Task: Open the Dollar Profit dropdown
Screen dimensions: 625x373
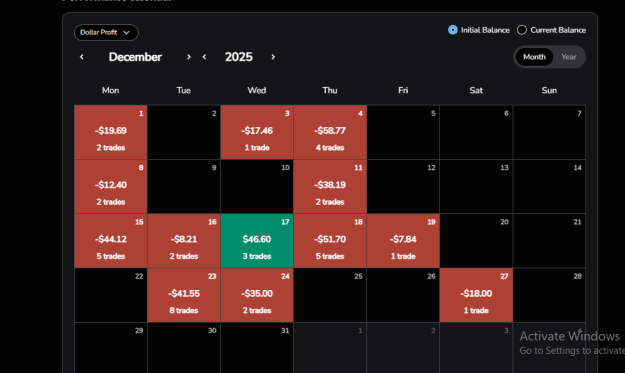Action: click(106, 32)
